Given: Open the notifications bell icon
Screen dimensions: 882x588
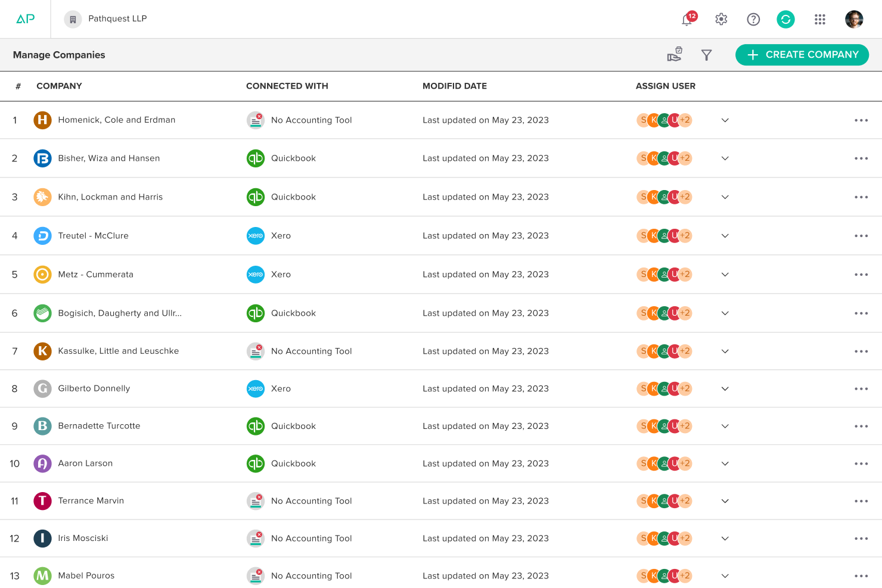Looking at the screenshot, I should (x=688, y=19).
